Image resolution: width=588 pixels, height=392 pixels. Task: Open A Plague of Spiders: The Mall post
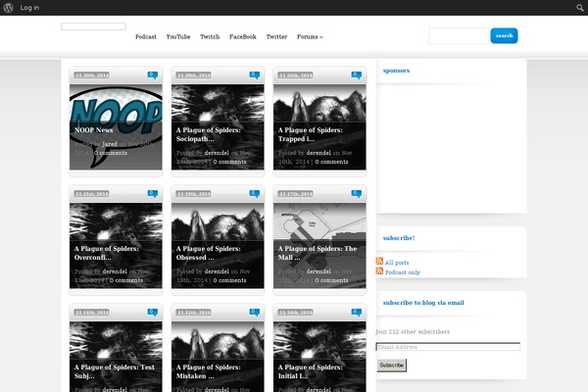coord(318,253)
